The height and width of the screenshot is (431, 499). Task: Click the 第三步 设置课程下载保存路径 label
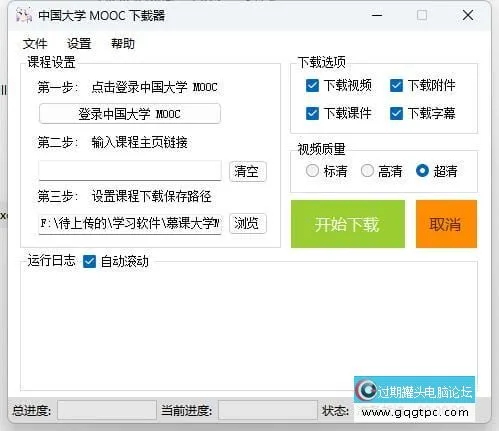(x=124, y=196)
